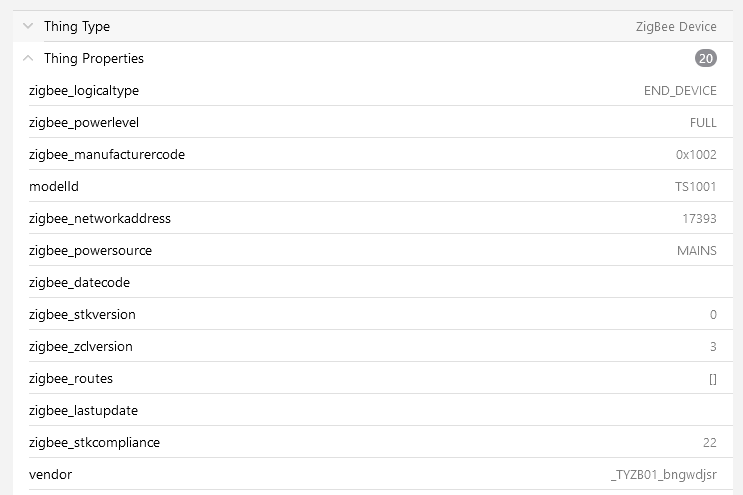Image resolution: width=743 pixels, height=495 pixels.
Task: Click the 0x1002 manufacturer code value
Action: [696, 154]
